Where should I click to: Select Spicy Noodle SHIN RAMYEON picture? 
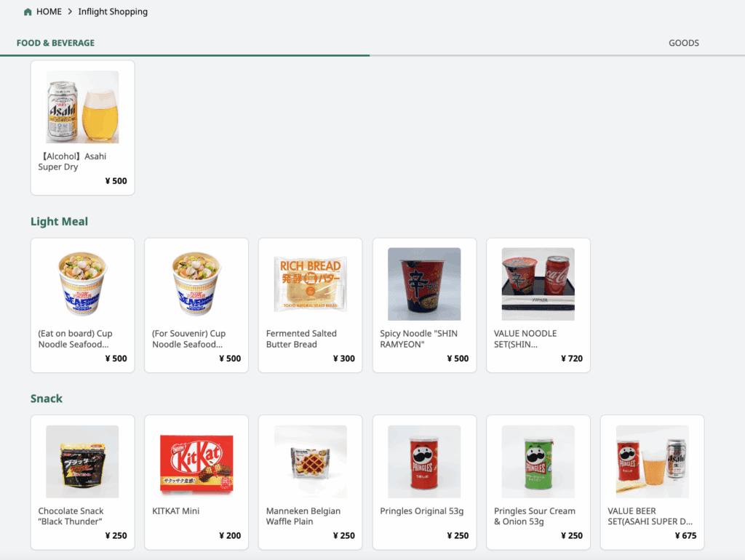tap(424, 284)
